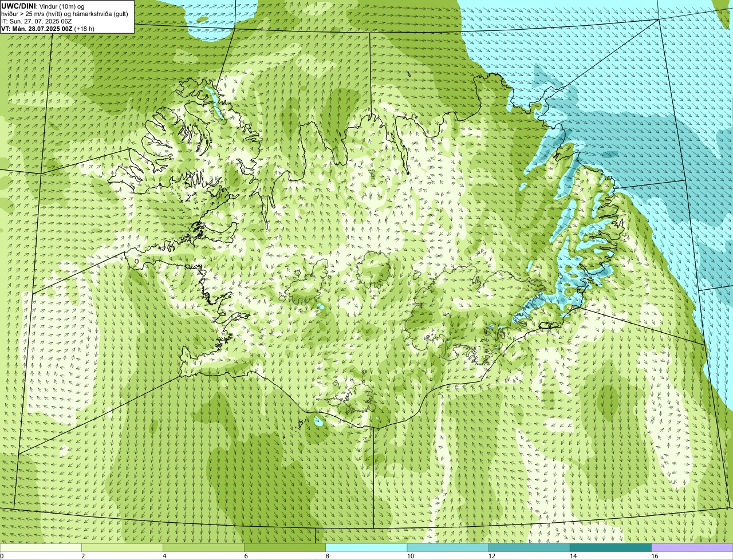
Task: Click the legend tick label '4'
Action: pyautogui.click(x=164, y=556)
